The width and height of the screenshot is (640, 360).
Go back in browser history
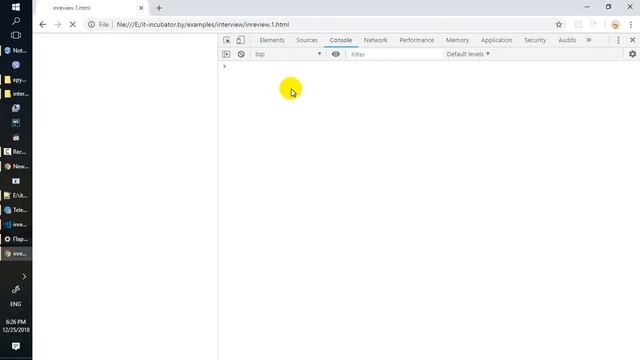pyautogui.click(x=42, y=24)
